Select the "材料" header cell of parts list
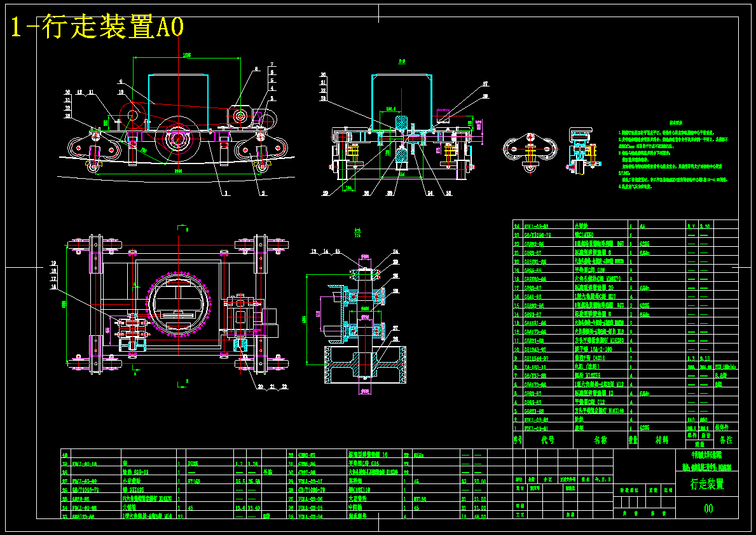The height and width of the screenshot is (535, 756). pyautogui.click(x=661, y=440)
